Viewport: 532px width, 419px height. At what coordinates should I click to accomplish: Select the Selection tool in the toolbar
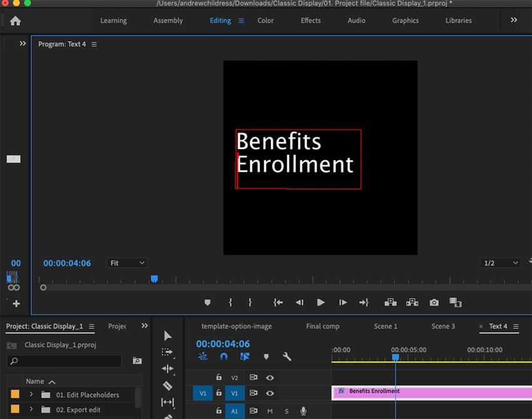[x=167, y=336]
